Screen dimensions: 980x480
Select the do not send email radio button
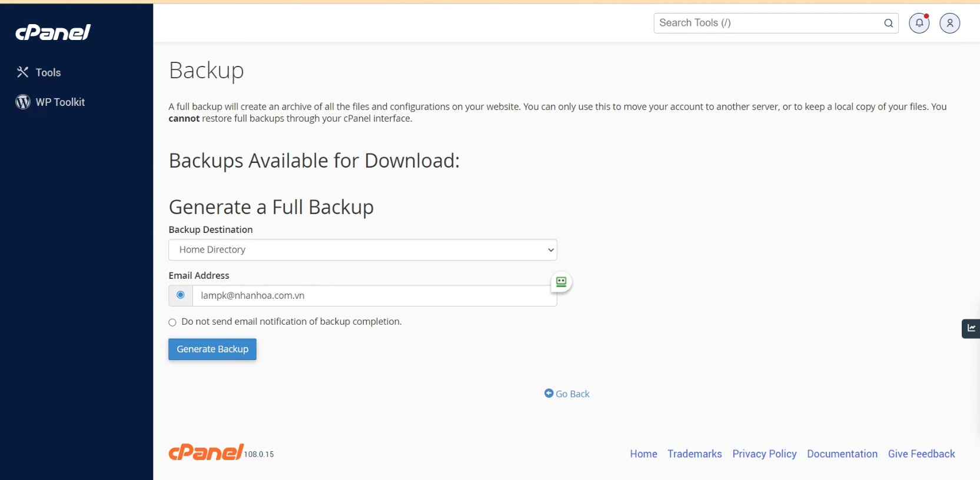pos(172,322)
